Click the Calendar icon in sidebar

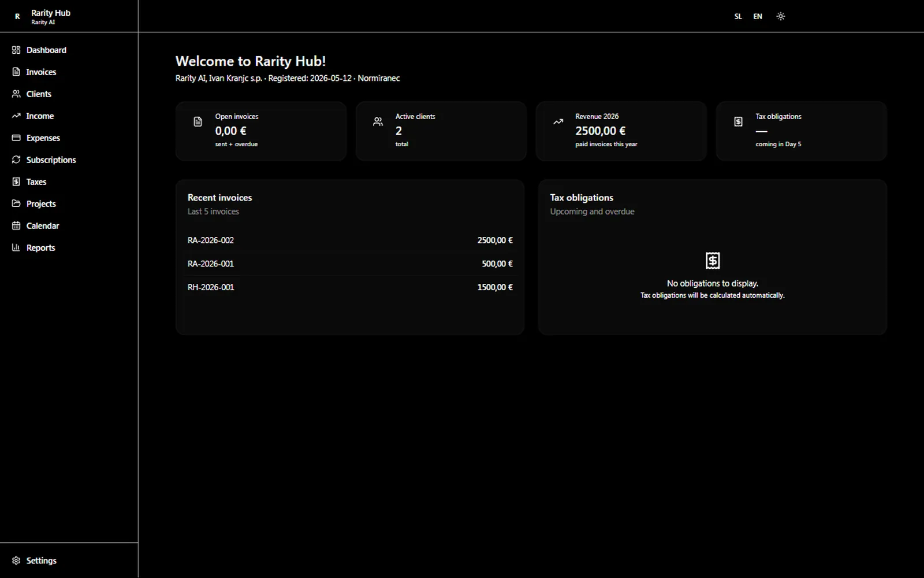pyautogui.click(x=16, y=226)
